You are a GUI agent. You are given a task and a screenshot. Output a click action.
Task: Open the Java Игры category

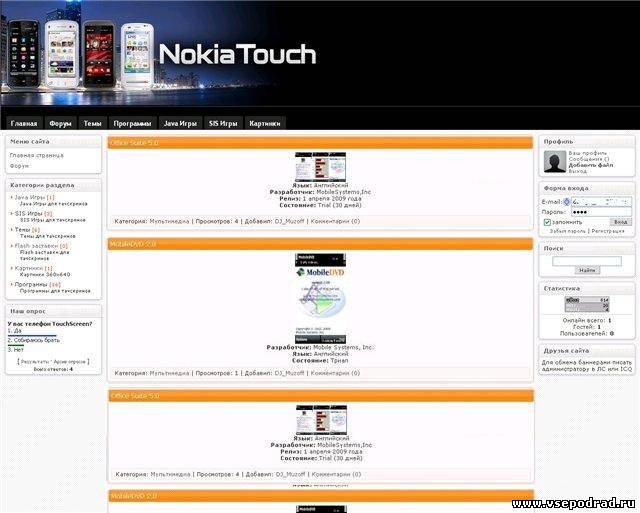[x=29, y=197]
